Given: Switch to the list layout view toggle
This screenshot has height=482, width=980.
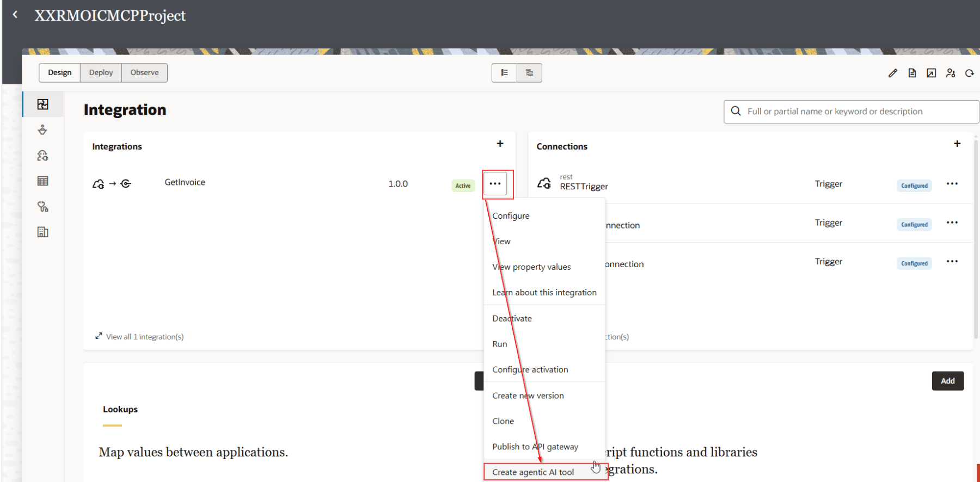Looking at the screenshot, I should [x=505, y=73].
